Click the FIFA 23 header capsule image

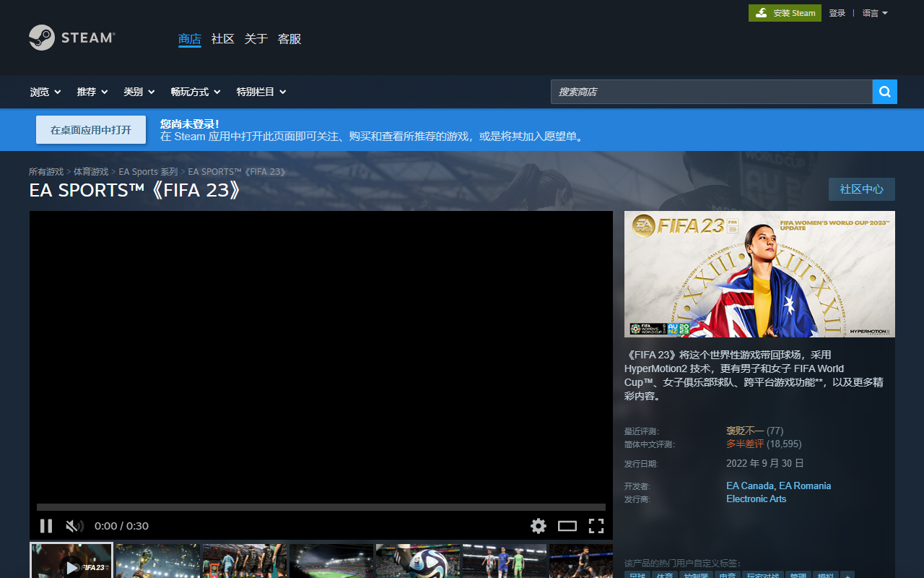tap(759, 274)
